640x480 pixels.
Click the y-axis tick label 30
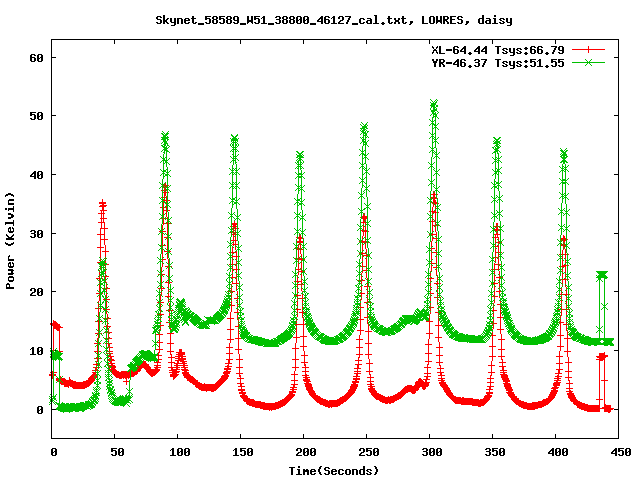click(36, 234)
